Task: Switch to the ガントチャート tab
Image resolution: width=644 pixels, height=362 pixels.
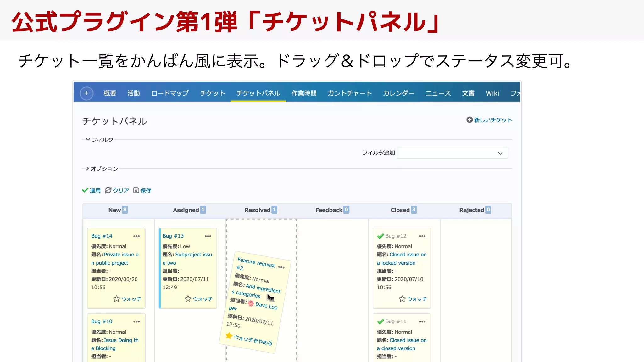Action: pyautogui.click(x=350, y=93)
